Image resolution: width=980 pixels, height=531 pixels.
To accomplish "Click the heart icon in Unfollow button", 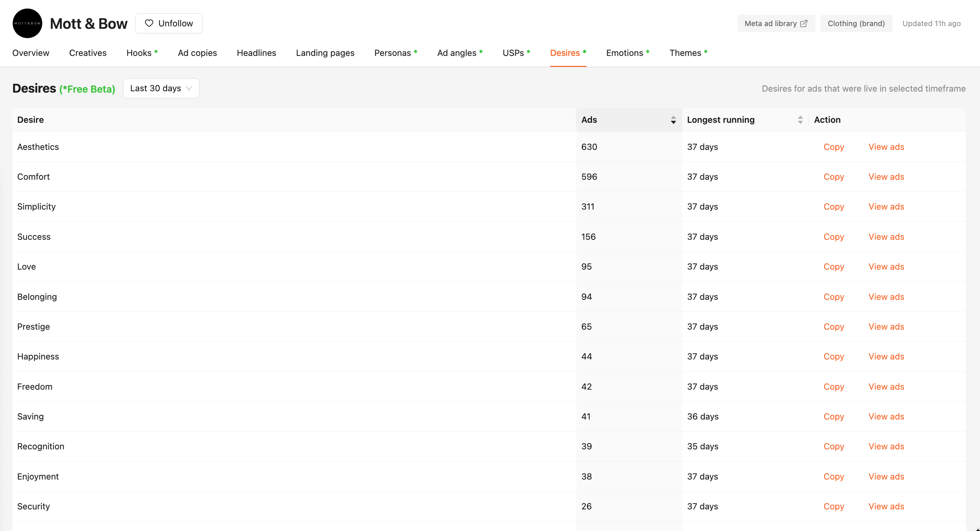I will click(x=149, y=23).
